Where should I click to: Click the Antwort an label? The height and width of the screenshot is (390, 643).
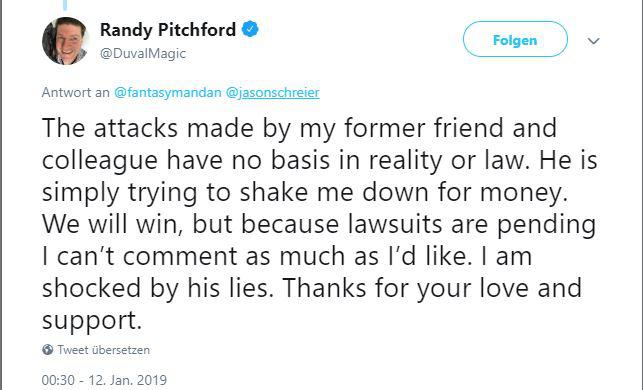click(x=75, y=92)
